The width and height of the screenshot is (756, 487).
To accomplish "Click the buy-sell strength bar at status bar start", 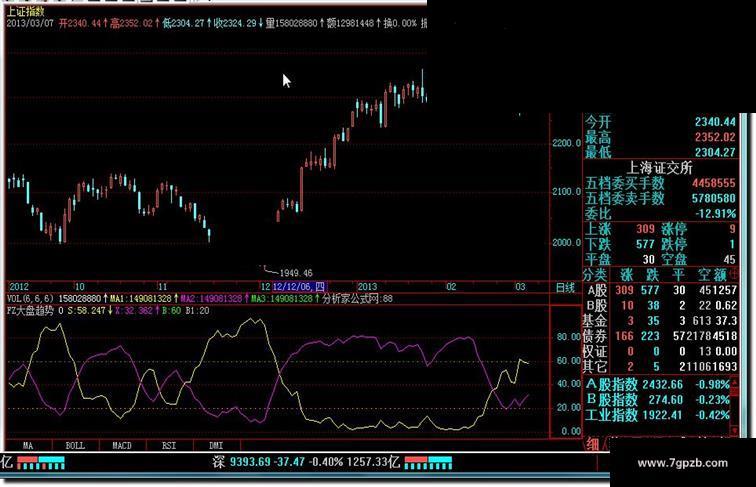I will pyautogui.click(x=40, y=462).
